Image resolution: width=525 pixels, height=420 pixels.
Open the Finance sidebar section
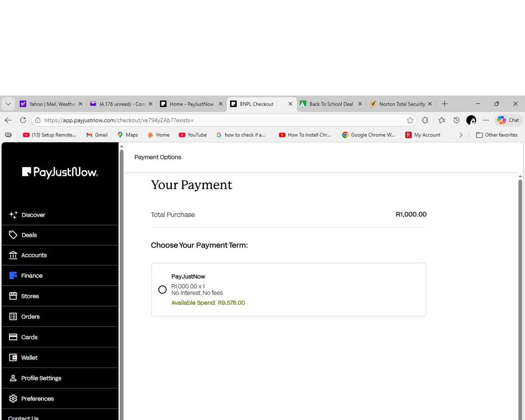(x=60, y=276)
